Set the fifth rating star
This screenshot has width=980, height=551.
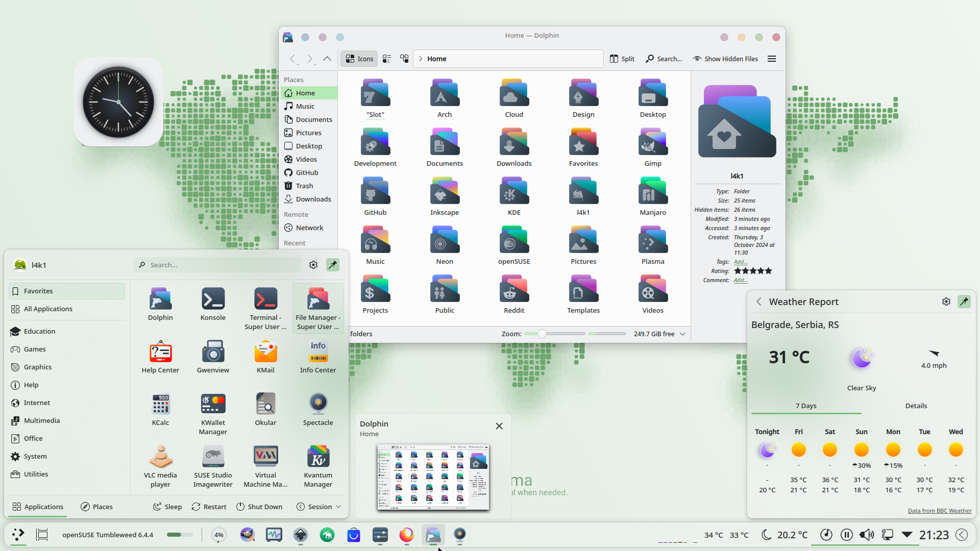click(x=769, y=271)
